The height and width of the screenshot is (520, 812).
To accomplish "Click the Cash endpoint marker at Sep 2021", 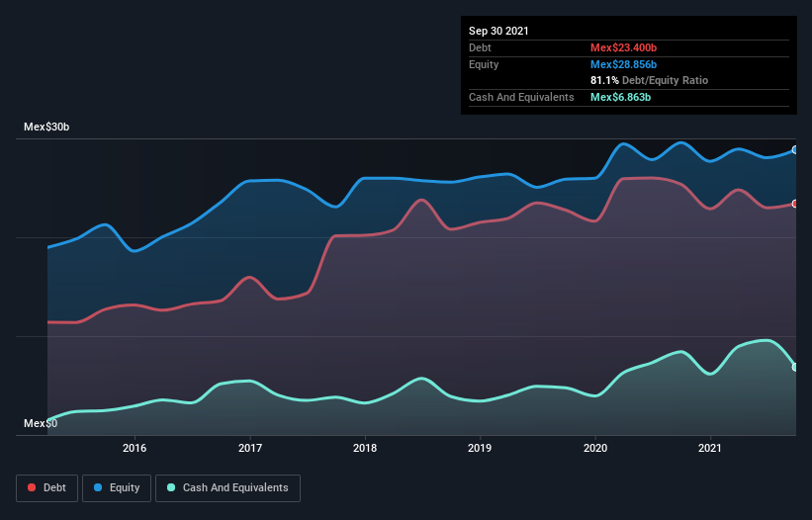I will [795, 367].
